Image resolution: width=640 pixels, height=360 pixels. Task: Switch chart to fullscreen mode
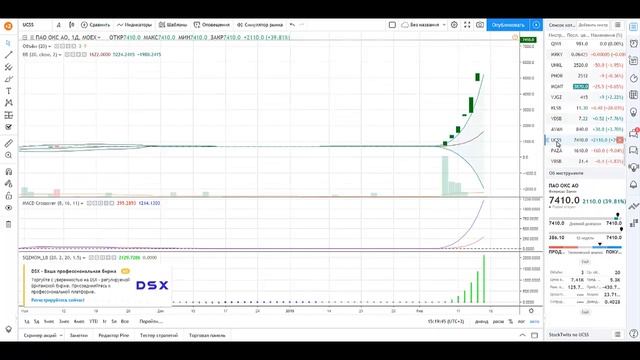click(x=467, y=25)
